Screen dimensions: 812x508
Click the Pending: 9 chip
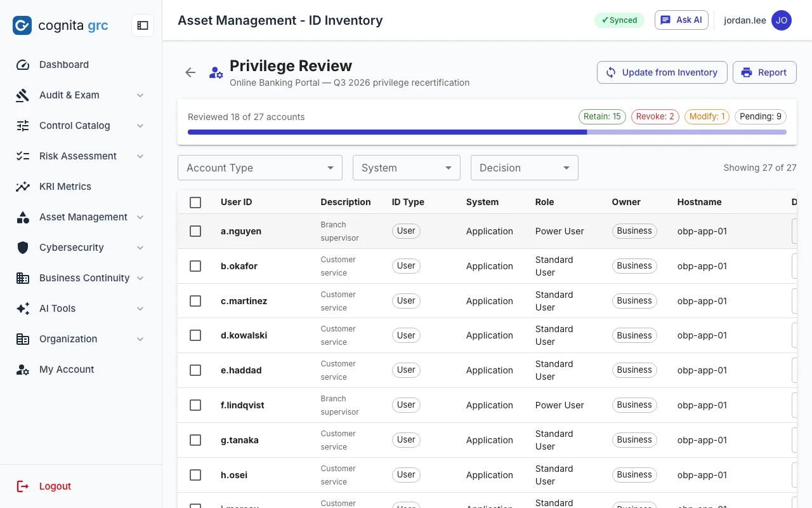(761, 117)
